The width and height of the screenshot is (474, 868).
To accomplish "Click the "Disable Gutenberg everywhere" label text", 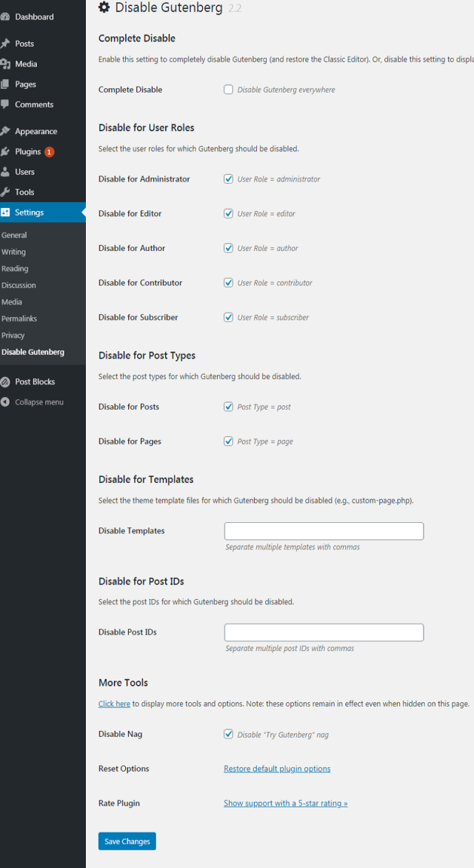I will pos(287,90).
